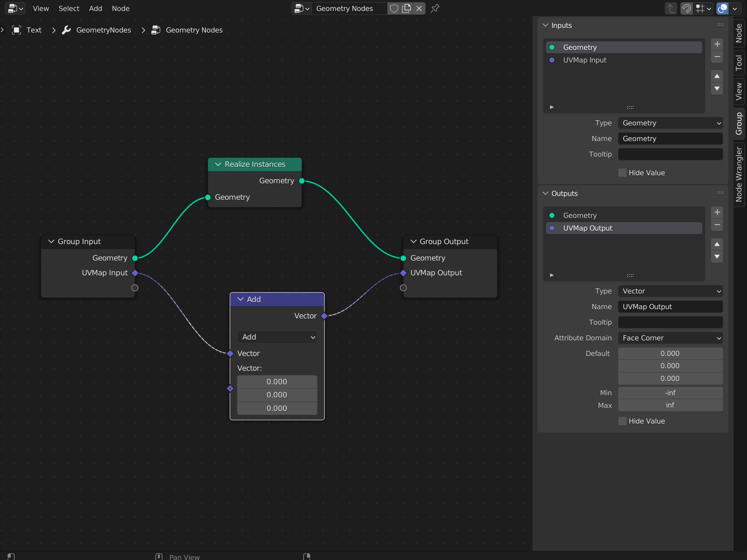Image resolution: width=747 pixels, height=560 pixels.
Task: Open the Add menu in header
Action: (95, 8)
